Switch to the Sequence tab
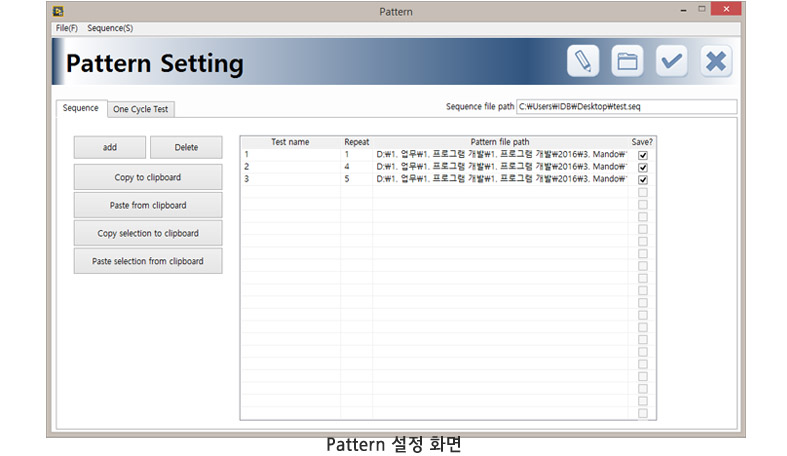Image resolution: width=787 pixels, height=456 pixels. click(81, 108)
